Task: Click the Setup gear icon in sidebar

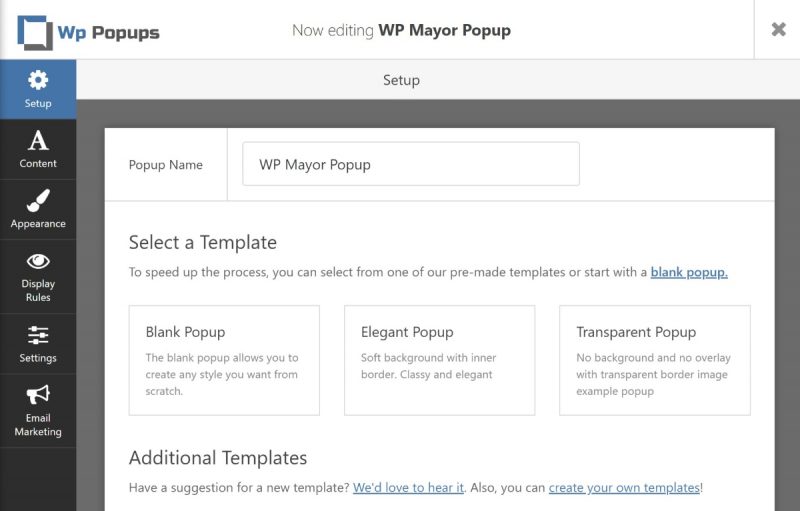Action: [x=38, y=80]
